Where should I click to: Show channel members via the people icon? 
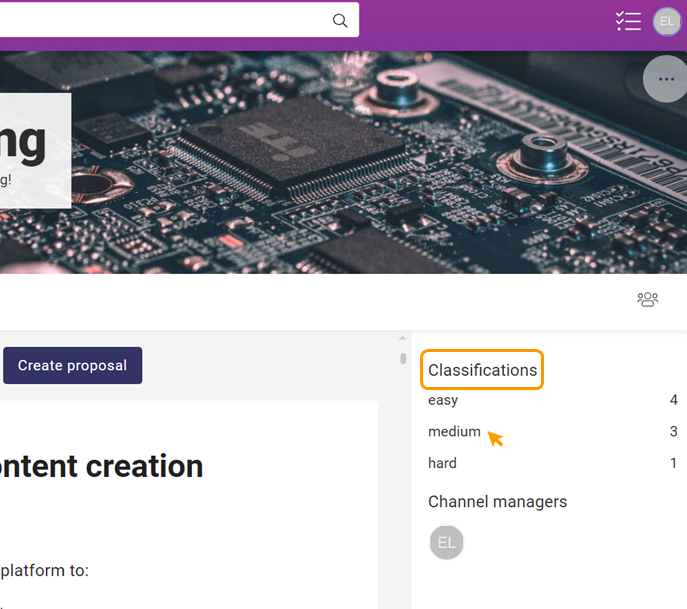pyautogui.click(x=647, y=299)
